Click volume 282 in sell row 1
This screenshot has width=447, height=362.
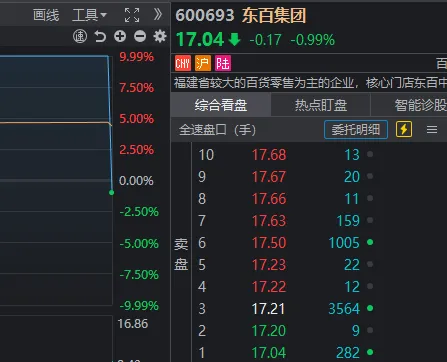coord(348,353)
